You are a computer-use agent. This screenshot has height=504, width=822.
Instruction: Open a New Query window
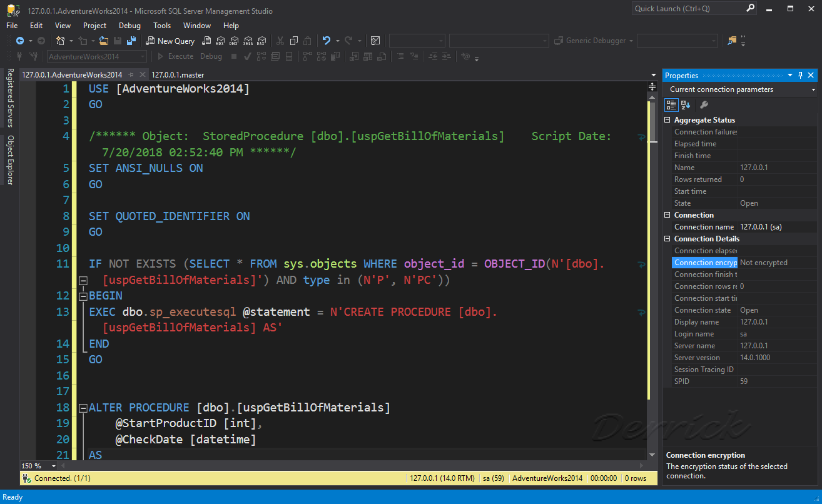[x=170, y=40]
